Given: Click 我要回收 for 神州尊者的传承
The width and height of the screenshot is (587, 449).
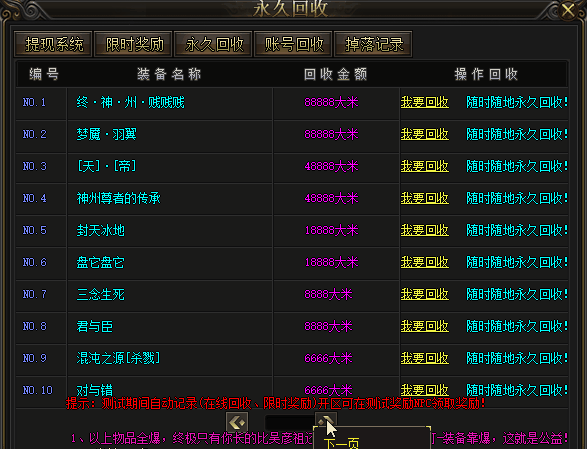Looking at the screenshot, I should pos(425,198).
